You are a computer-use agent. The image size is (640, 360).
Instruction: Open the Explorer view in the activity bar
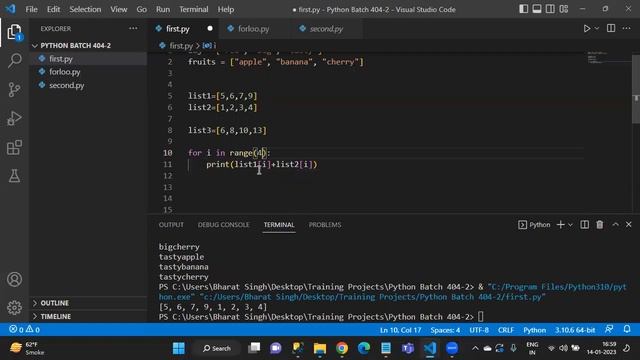14,32
